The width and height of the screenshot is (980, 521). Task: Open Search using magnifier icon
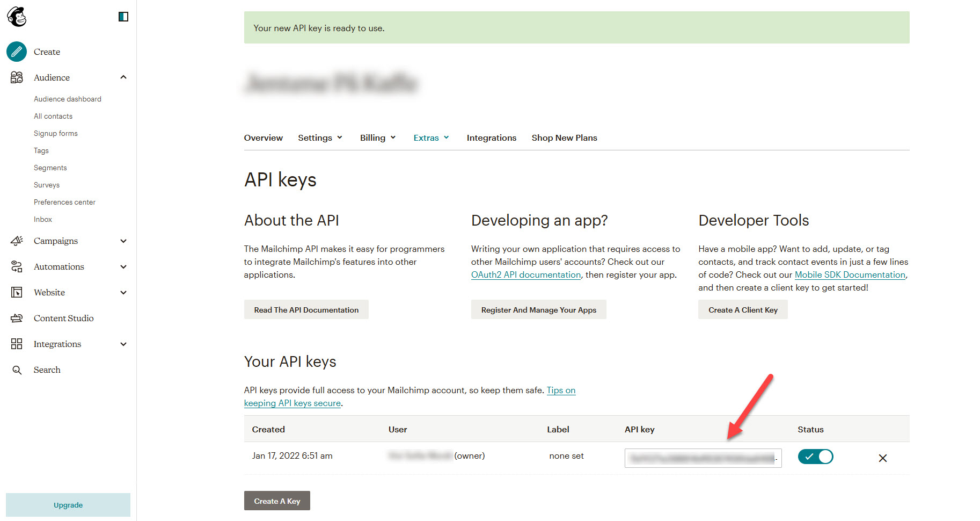17,370
